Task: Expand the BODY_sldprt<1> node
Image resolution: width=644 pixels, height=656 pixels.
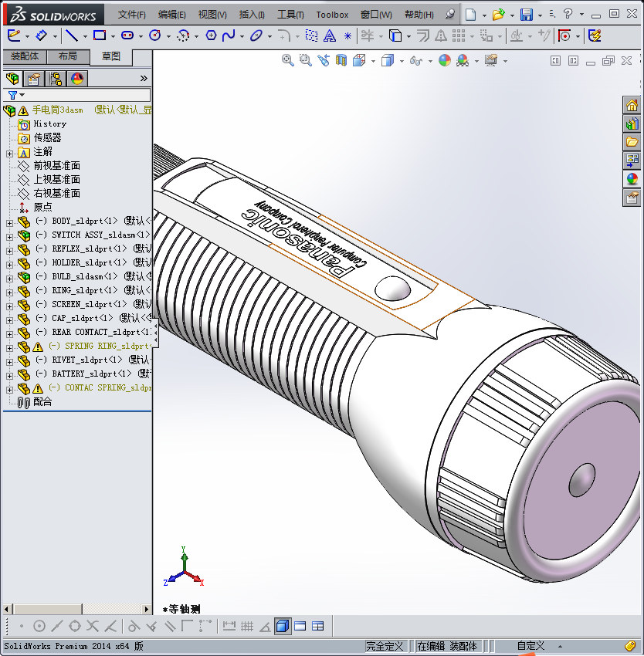Action: [x=9, y=223]
